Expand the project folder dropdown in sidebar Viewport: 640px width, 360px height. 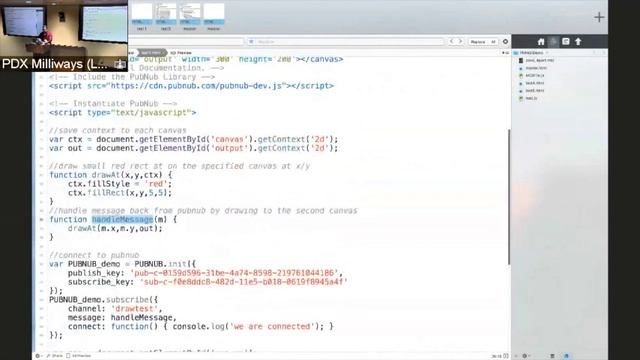pyautogui.click(x=547, y=53)
